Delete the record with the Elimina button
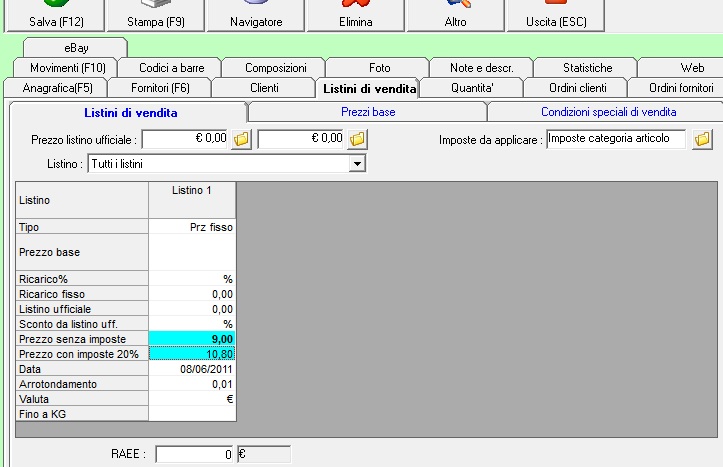Image resolution: width=723 pixels, height=467 pixels. point(356,16)
